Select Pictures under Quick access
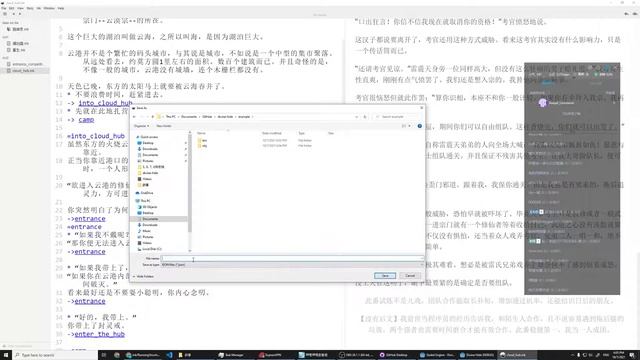640x360 pixels. [148, 161]
